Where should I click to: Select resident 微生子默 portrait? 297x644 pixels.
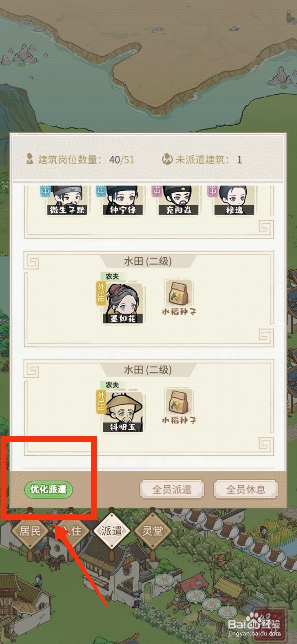coord(67,200)
